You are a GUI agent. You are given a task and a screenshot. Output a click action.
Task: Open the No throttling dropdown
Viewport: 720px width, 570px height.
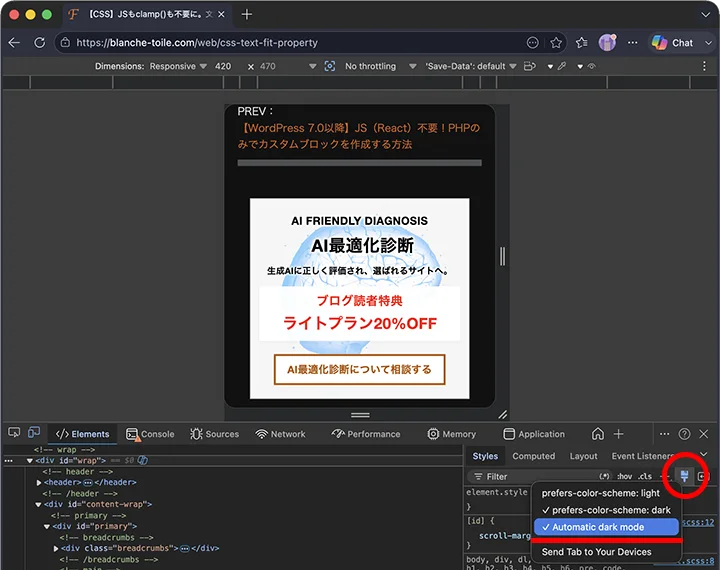coord(381,66)
